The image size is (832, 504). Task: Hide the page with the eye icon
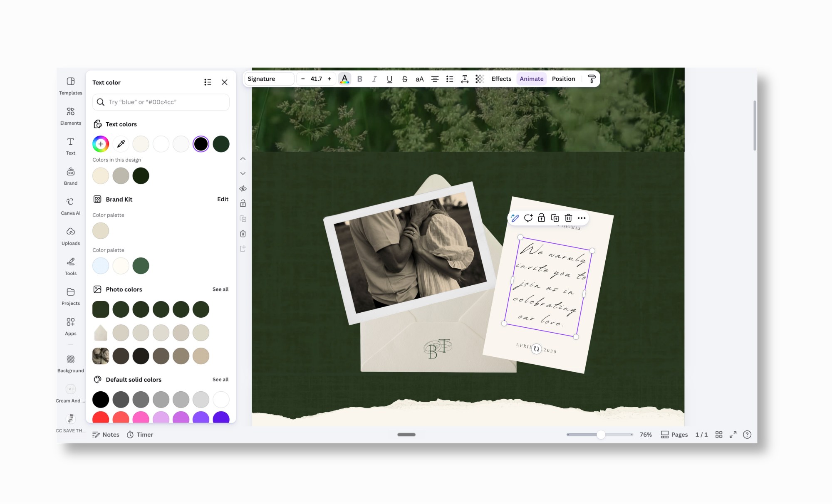(243, 189)
